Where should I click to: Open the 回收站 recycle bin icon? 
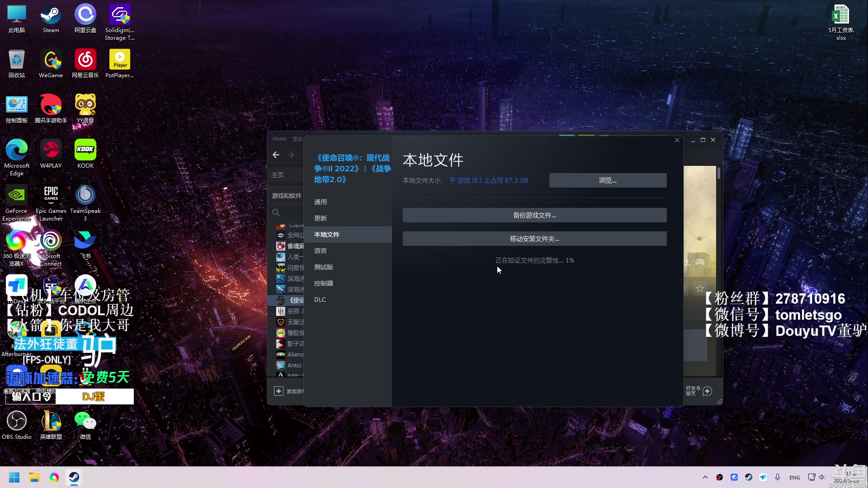pos(17,64)
